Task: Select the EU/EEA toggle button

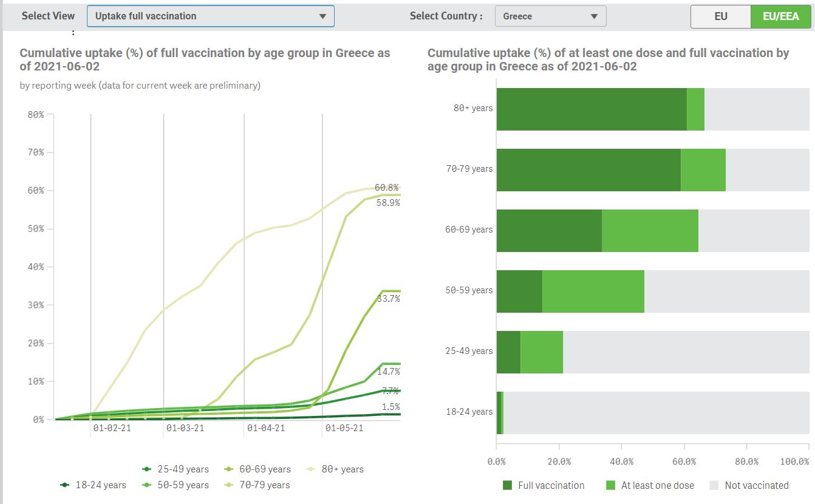Action: tap(780, 16)
